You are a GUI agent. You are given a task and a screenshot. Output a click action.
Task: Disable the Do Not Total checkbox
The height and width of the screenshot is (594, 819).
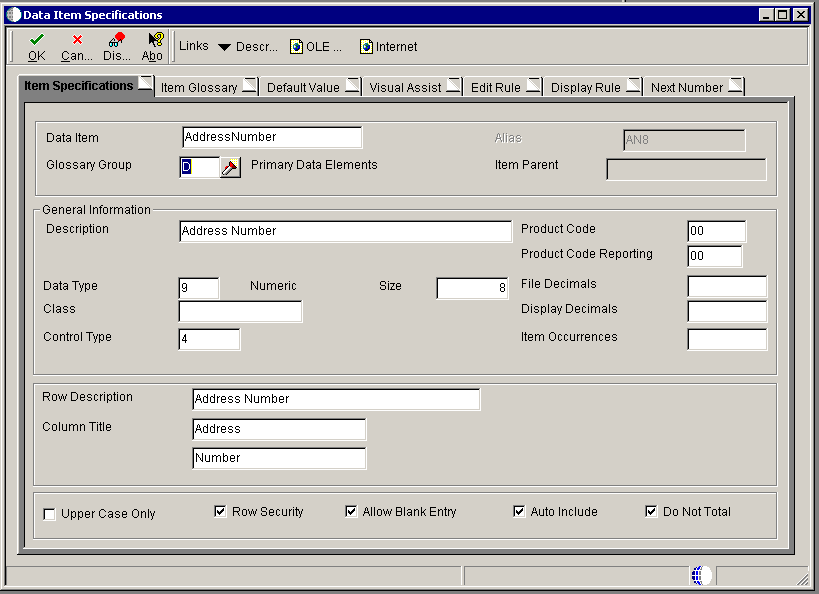652,512
